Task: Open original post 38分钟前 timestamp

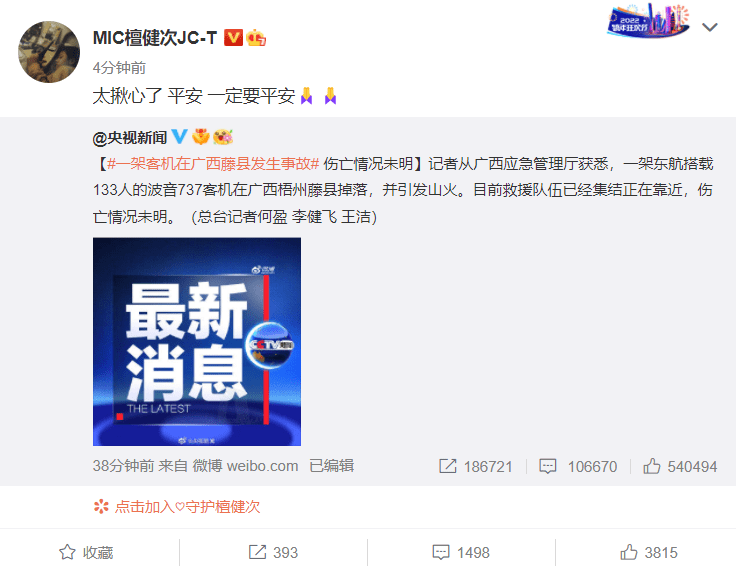Action: point(123,465)
